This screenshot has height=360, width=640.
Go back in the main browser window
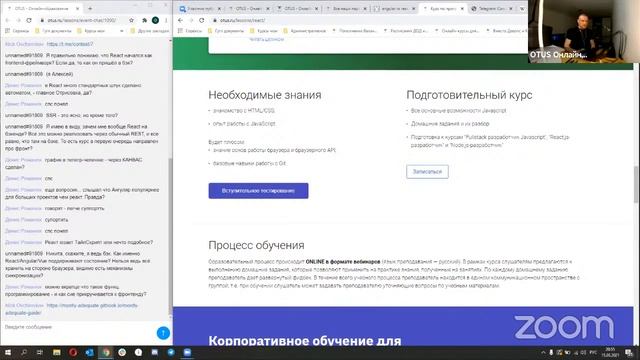181,20
